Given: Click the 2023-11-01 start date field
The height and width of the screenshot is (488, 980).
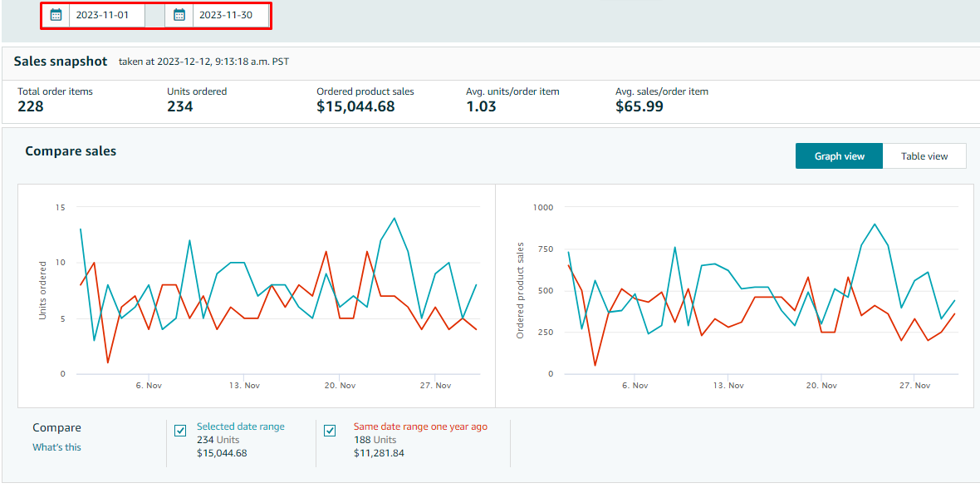Looking at the screenshot, I should click(x=106, y=15).
